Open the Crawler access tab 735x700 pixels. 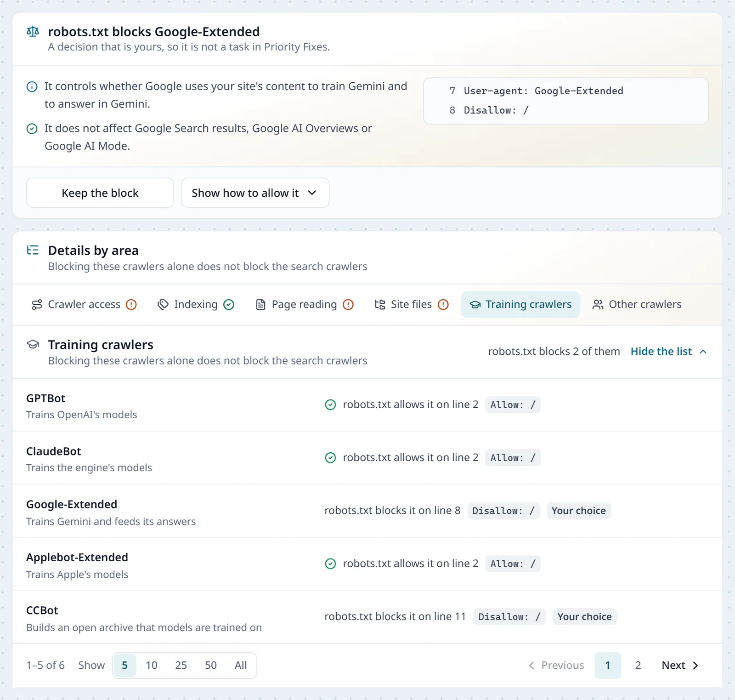tap(84, 305)
